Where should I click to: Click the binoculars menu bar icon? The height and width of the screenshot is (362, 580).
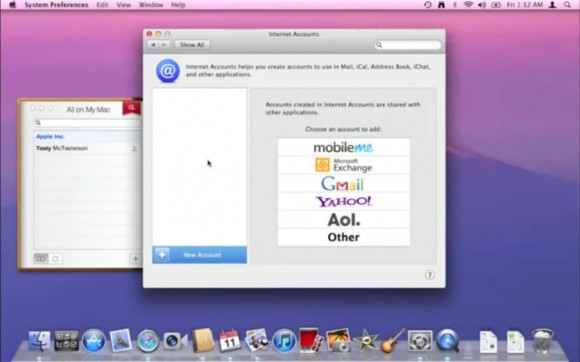pyautogui.click(x=441, y=5)
